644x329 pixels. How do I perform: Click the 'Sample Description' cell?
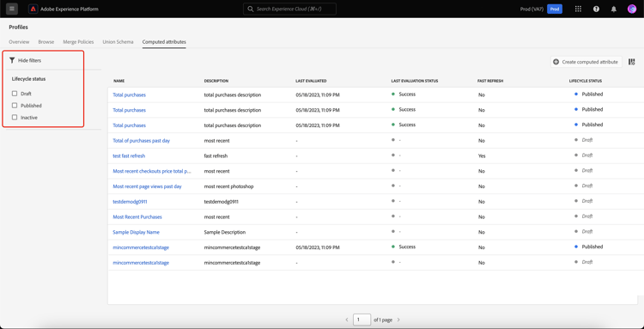point(225,232)
